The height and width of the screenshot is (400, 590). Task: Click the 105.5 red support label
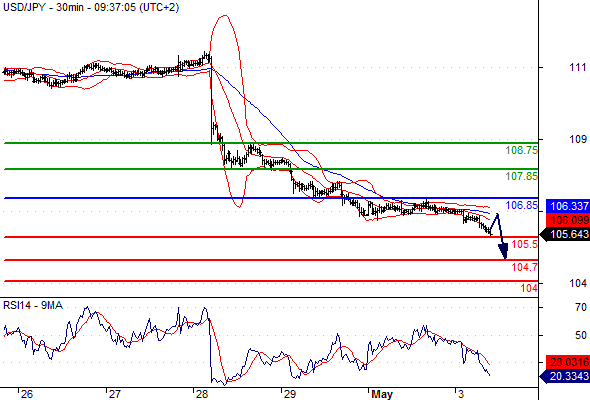coord(525,244)
